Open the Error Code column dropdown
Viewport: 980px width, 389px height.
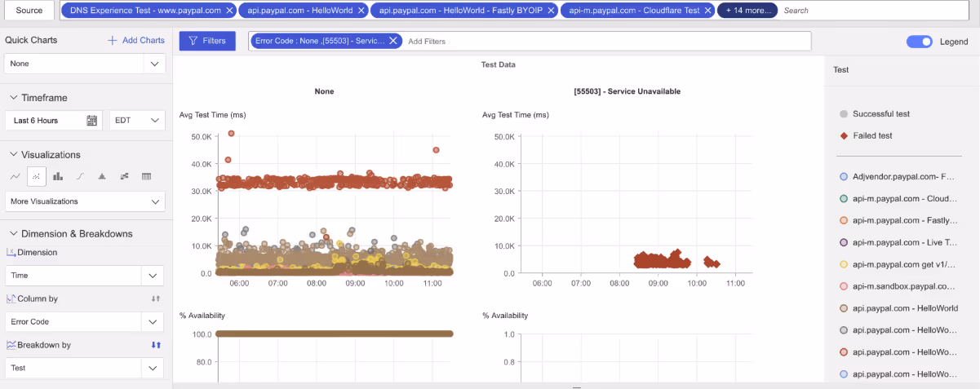point(85,322)
